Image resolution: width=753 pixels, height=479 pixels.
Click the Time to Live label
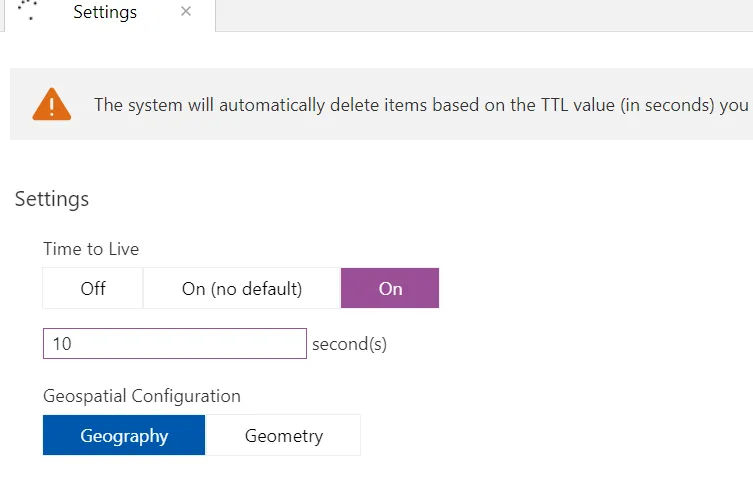click(x=91, y=250)
